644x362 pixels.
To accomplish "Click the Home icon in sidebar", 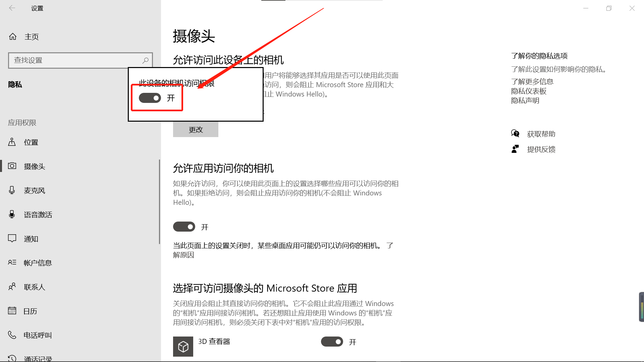I will pyautogui.click(x=13, y=37).
